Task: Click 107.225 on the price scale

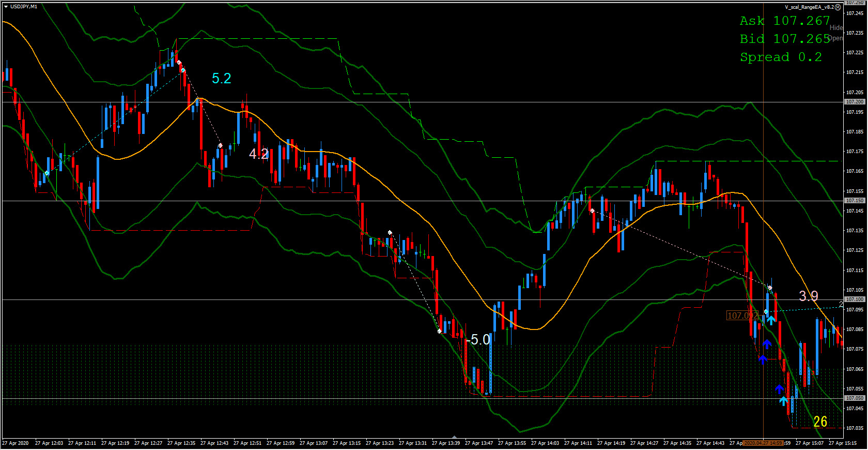Action: click(855, 52)
